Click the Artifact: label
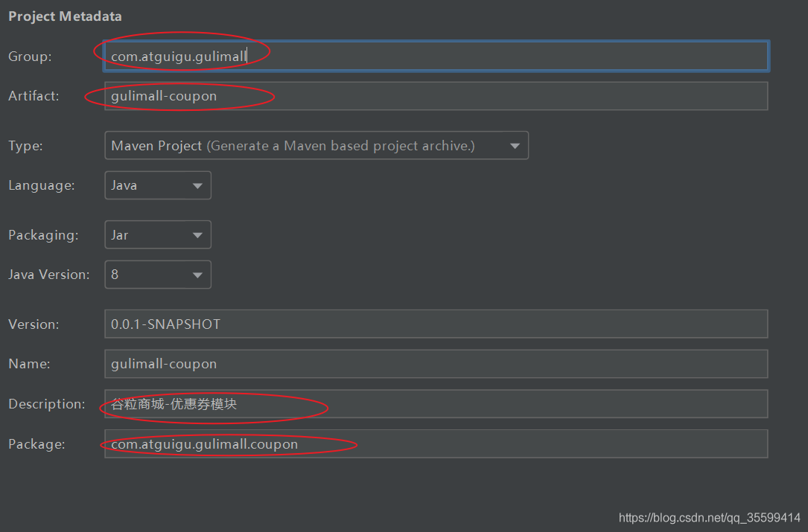This screenshot has height=532, width=808. point(34,96)
